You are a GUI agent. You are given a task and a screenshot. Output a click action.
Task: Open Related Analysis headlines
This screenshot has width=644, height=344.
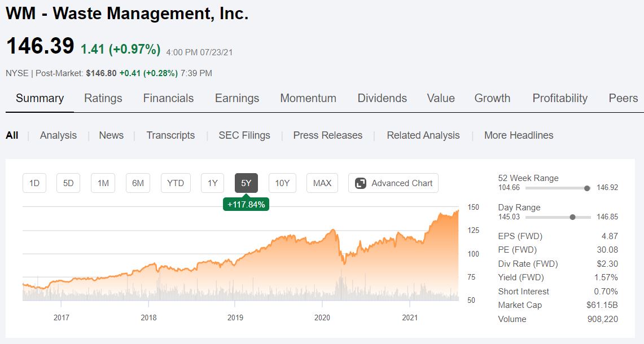423,135
